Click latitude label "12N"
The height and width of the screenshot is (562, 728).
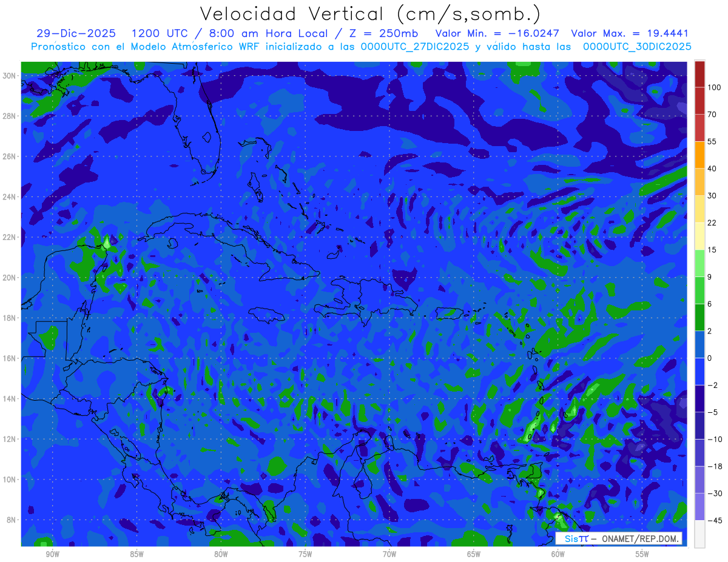tap(10, 439)
